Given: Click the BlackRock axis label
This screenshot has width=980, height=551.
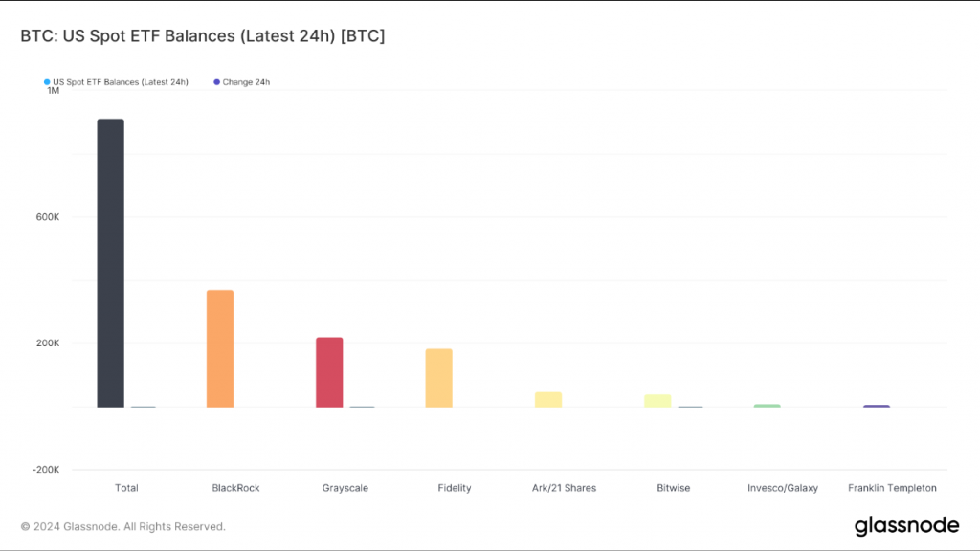Looking at the screenshot, I should (235, 488).
